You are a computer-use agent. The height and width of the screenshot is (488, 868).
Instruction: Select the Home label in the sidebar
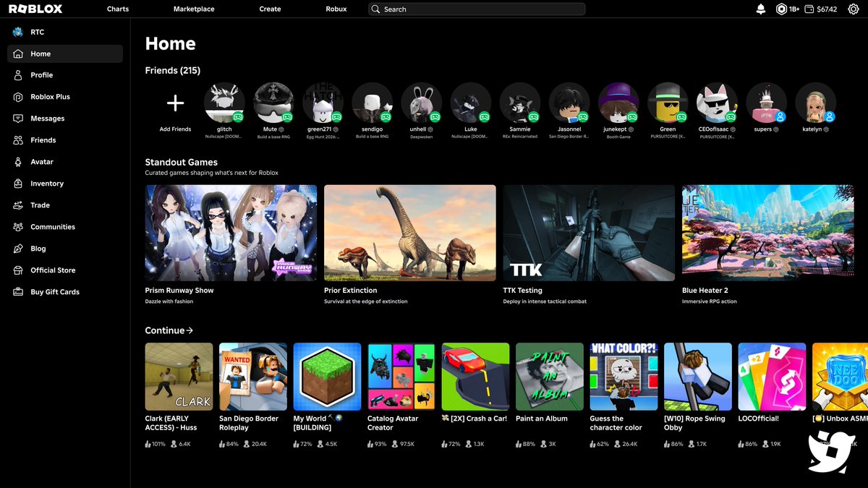point(41,53)
